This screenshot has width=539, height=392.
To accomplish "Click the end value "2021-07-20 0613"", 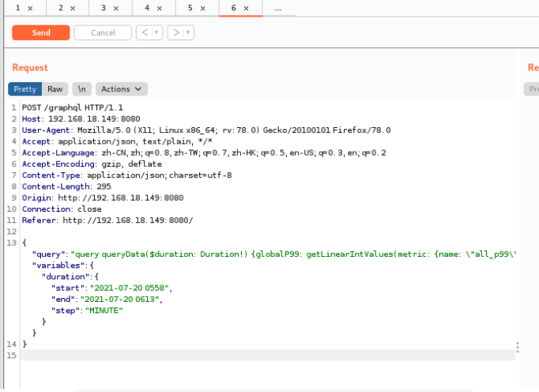I will click(x=120, y=300).
